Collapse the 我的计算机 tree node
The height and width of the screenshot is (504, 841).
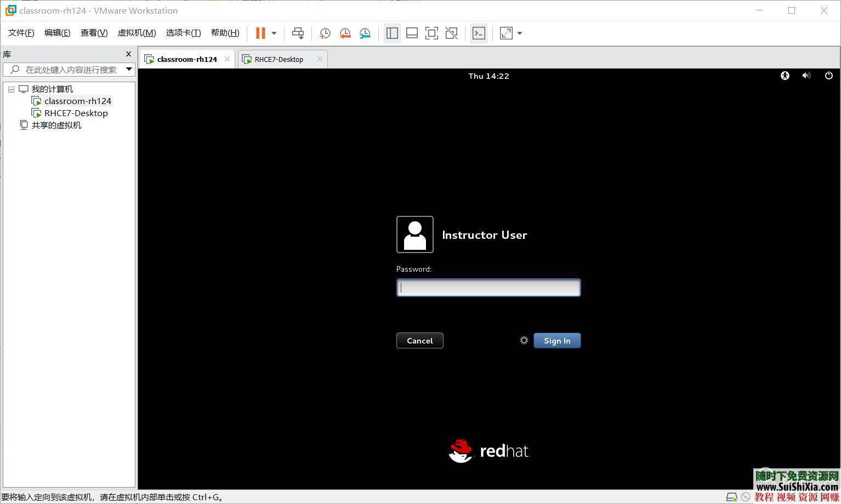click(x=11, y=89)
